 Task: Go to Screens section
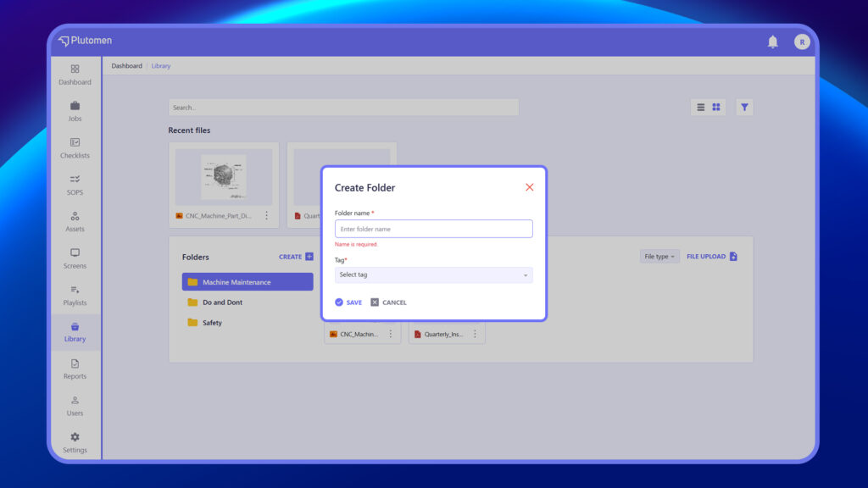click(75, 258)
